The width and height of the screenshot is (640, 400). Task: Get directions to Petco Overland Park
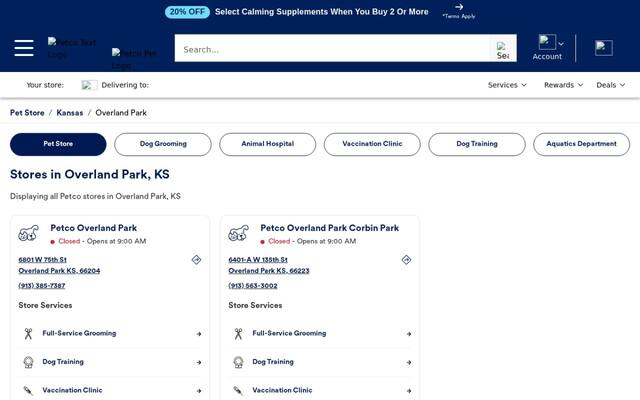click(196, 260)
